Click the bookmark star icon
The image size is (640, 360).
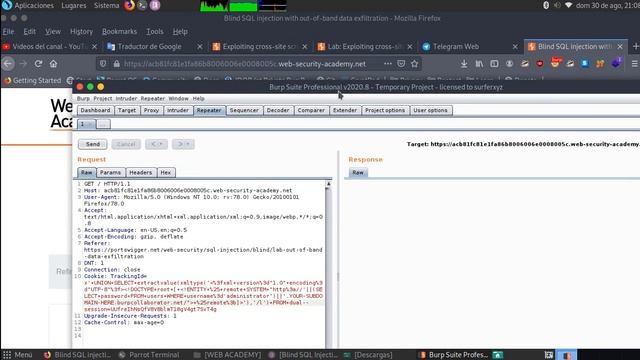pos(415,64)
